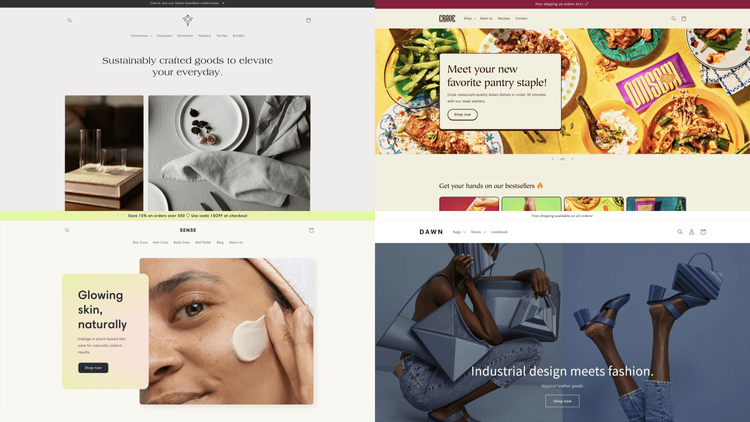
Task: Open the Skin Care menu on Sense
Action: point(140,243)
